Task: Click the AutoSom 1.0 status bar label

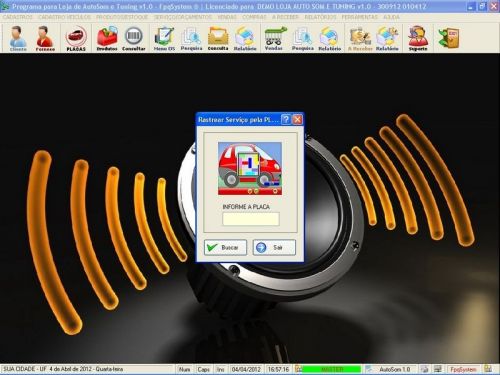Action: 395,369
